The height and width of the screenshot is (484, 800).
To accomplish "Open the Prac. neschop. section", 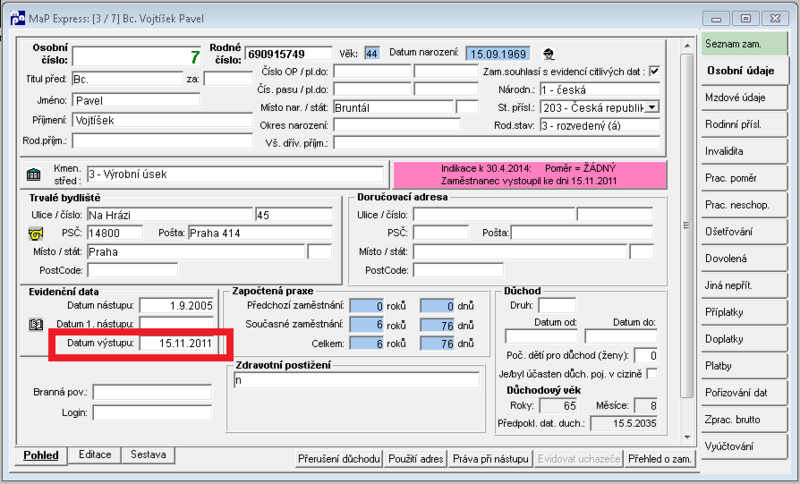I will (x=744, y=205).
